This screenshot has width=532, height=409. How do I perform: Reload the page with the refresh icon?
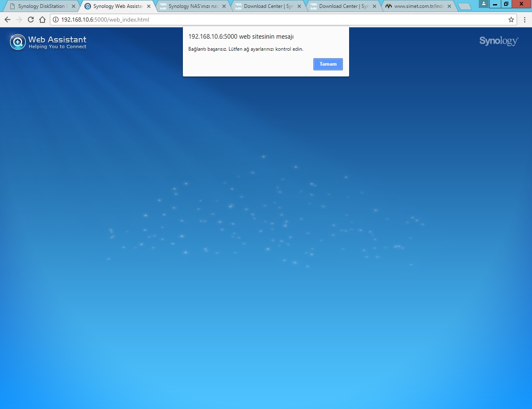31,20
